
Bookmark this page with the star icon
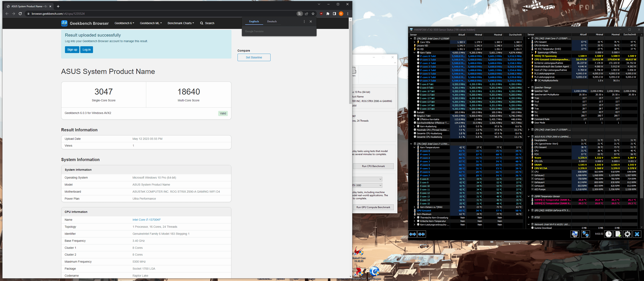313,14
